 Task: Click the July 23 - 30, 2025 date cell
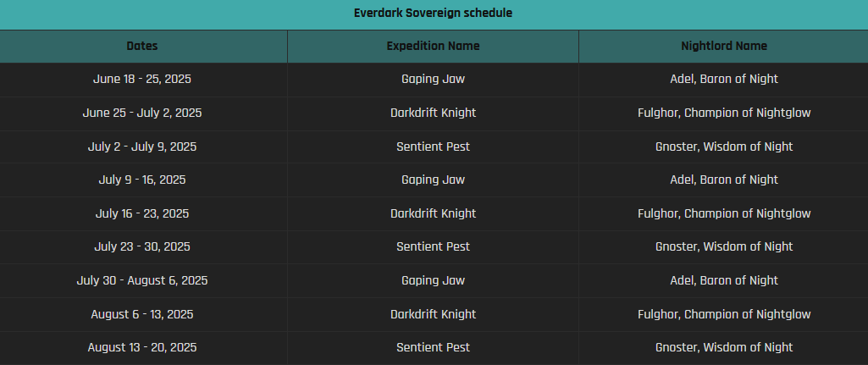tap(142, 247)
